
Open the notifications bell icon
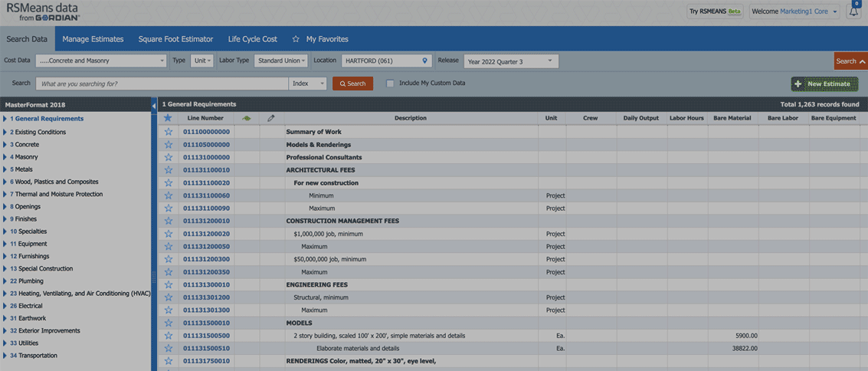pyautogui.click(x=853, y=12)
